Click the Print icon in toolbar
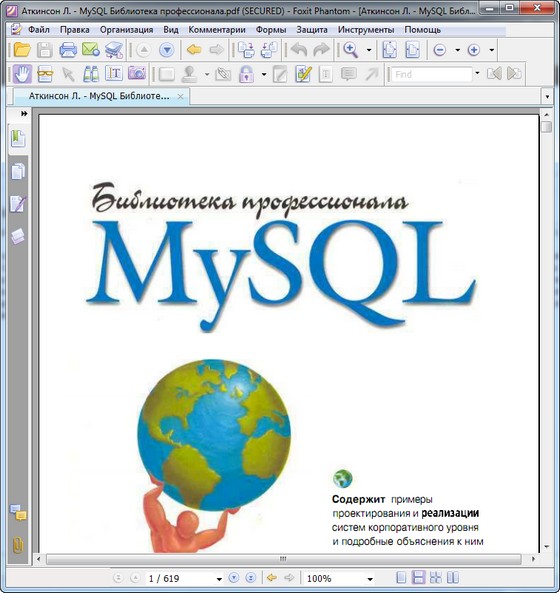The height and width of the screenshot is (593, 560). point(68,50)
